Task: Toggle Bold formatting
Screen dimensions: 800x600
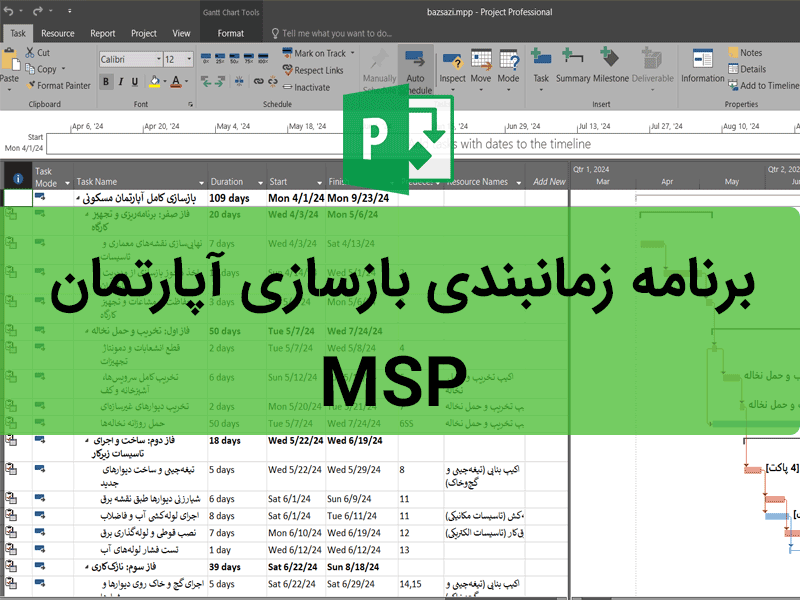Action: click(107, 82)
